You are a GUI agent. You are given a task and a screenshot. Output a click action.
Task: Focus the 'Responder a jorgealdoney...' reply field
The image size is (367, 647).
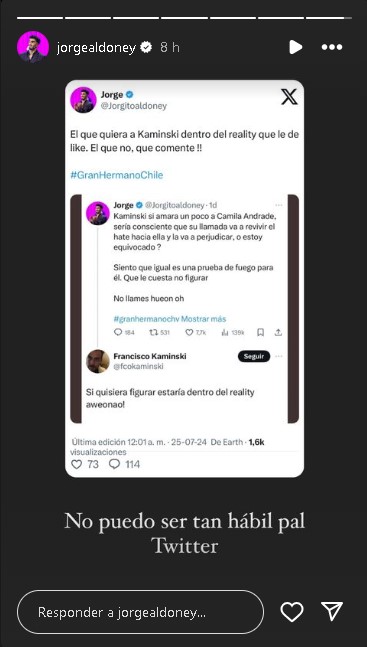point(140,612)
